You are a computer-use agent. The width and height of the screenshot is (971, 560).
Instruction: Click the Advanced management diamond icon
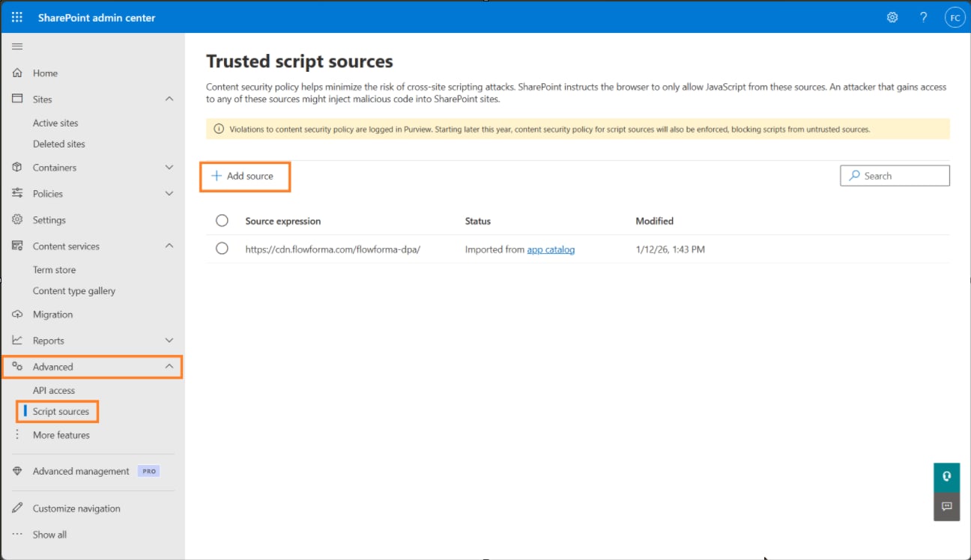point(17,471)
